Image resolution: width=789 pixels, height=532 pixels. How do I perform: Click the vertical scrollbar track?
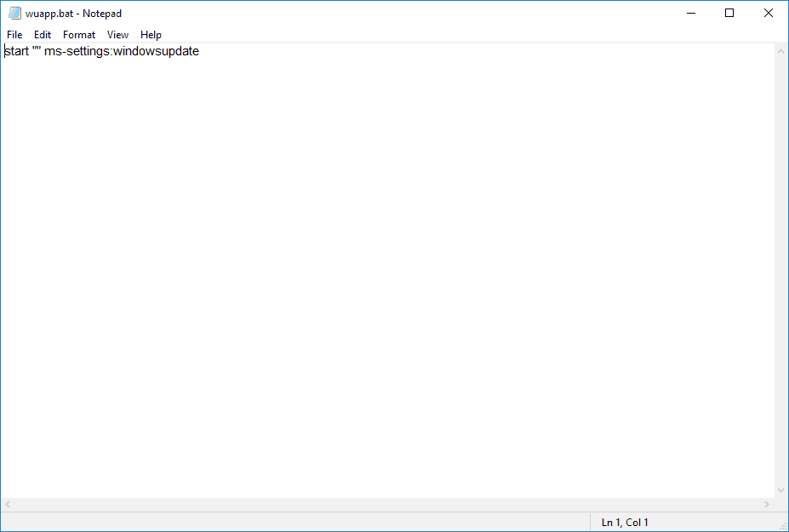(781, 272)
